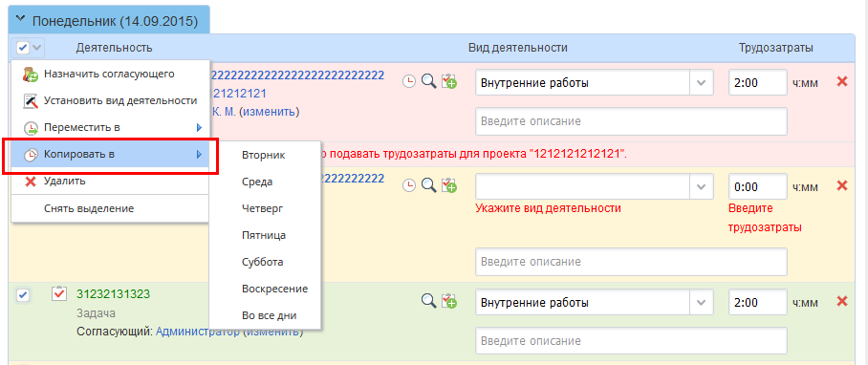This screenshot has height=365, width=868.
Task: Click Назначить согласующего menu item
Action: click(x=110, y=75)
